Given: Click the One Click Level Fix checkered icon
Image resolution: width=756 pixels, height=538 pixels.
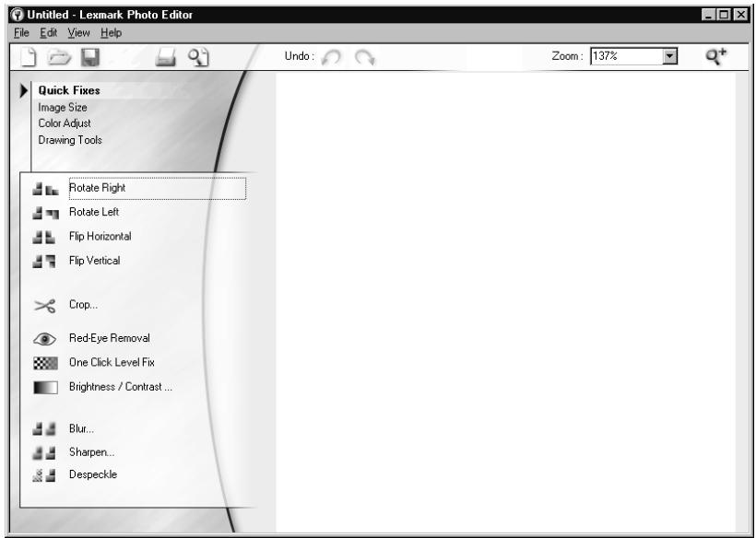Looking at the screenshot, I should click(45, 363).
